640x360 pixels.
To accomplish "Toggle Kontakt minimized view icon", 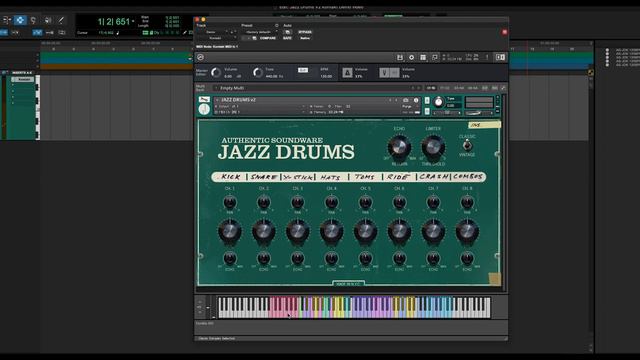I will (435, 58).
